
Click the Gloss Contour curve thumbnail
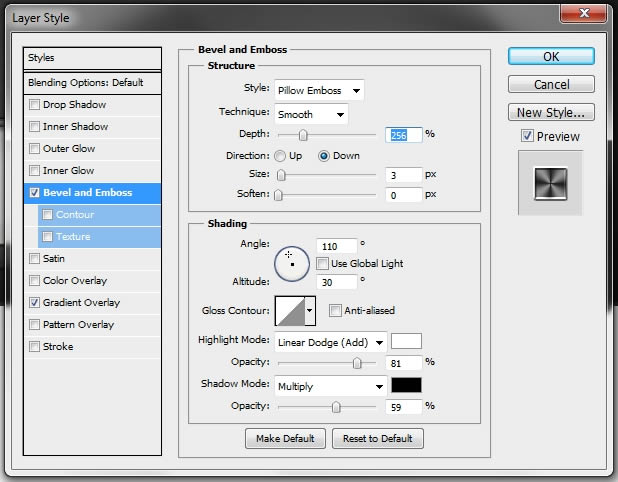[x=290, y=311]
